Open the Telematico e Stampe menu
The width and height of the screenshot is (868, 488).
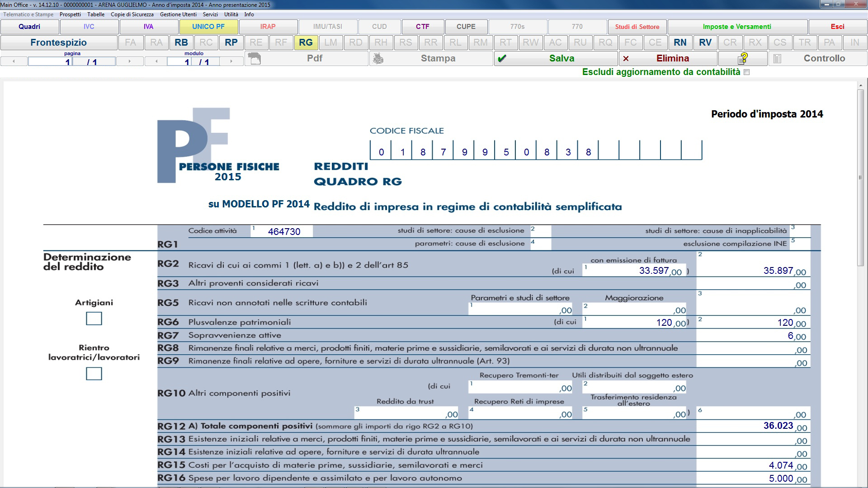tap(28, 14)
